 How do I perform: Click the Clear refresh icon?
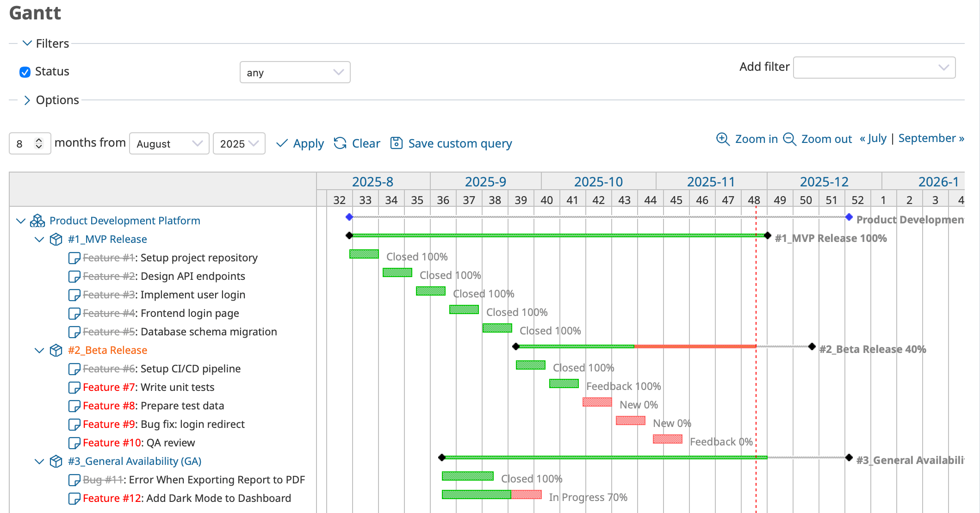340,143
